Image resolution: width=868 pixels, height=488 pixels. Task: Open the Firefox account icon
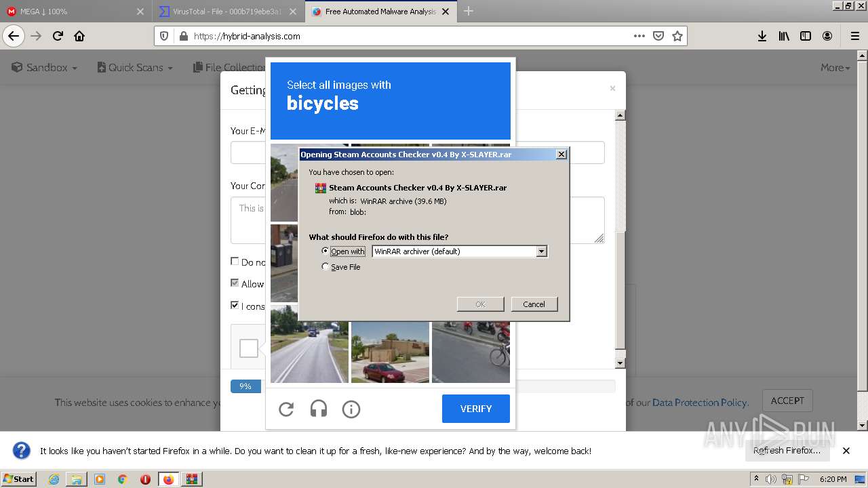tap(827, 36)
